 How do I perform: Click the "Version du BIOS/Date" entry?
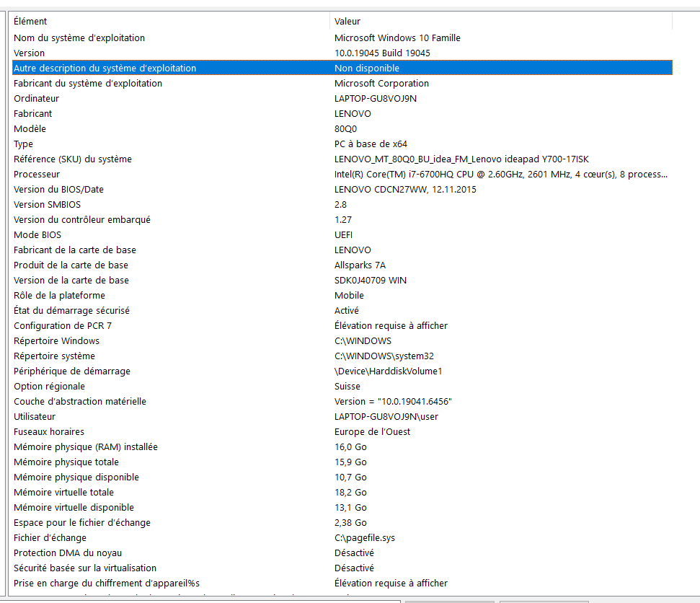342,190
